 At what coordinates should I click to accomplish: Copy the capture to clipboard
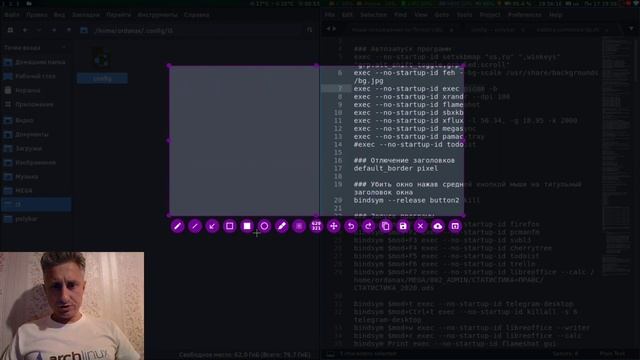pos(386,226)
